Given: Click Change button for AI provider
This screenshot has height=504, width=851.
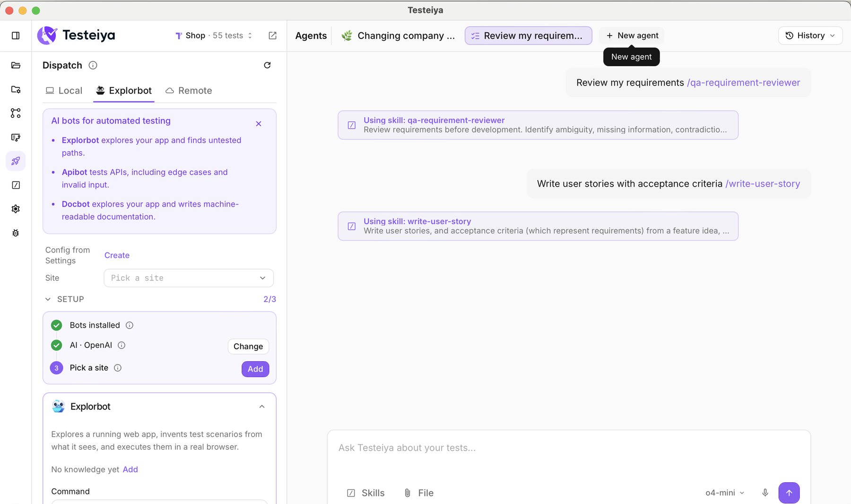Looking at the screenshot, I should (x=248, y=346).
